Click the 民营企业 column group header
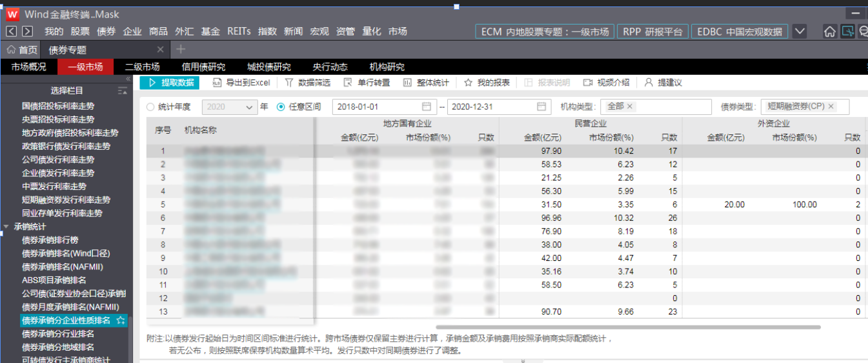This screenshot has height=363, width=868. [x=590, y=123]
